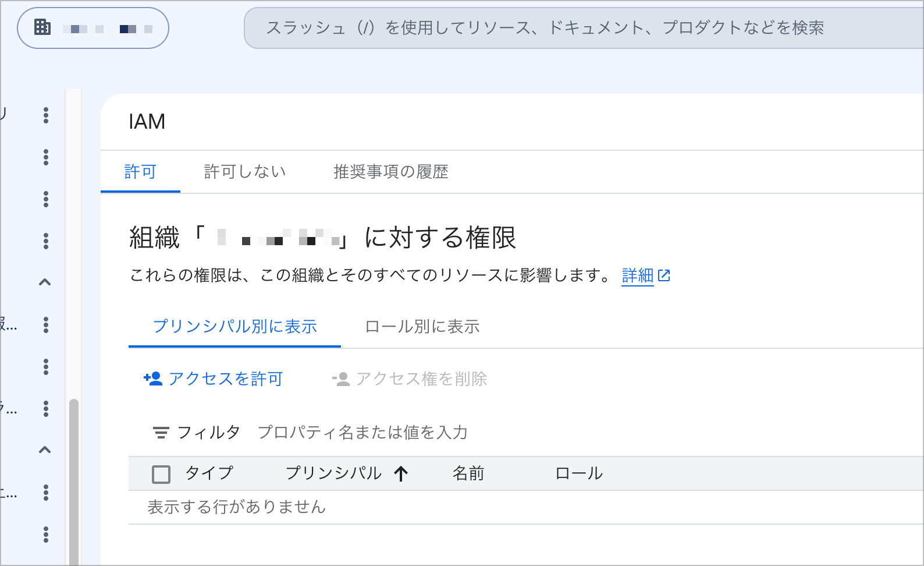Collapse the lower sidebar section chevron
The height and width of the screenshot is (566, 924).
(45, 450)
